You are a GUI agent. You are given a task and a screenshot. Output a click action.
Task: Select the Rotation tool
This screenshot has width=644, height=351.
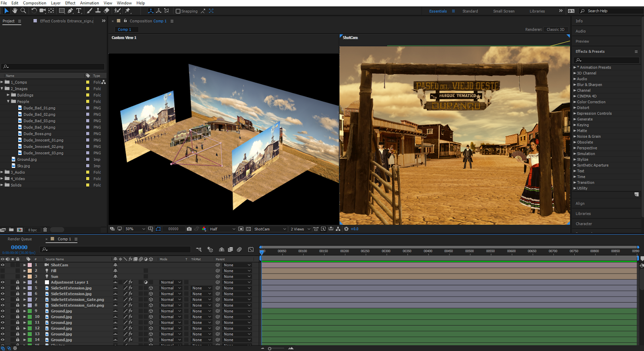pos(34,11)
